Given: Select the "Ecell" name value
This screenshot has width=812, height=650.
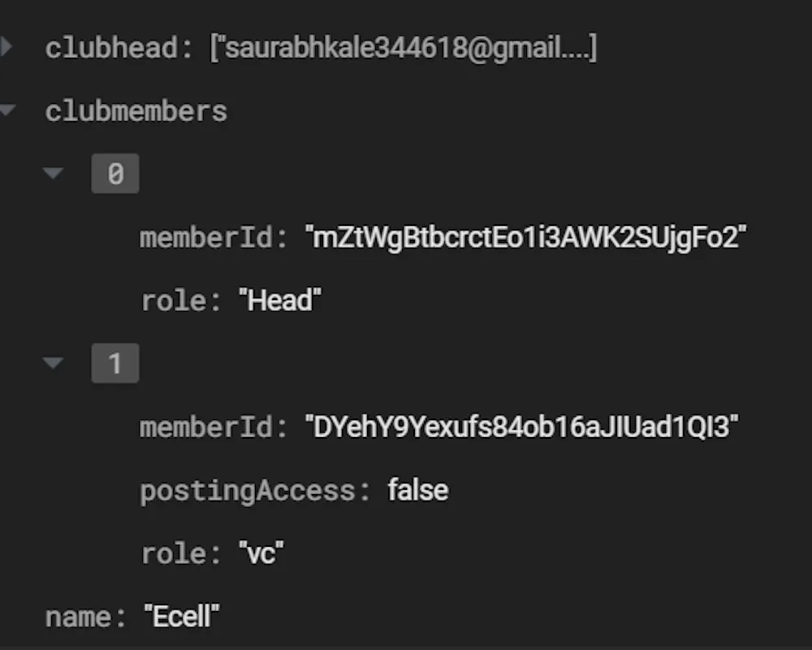Looking at the screenshot, I should pos(182,617).
